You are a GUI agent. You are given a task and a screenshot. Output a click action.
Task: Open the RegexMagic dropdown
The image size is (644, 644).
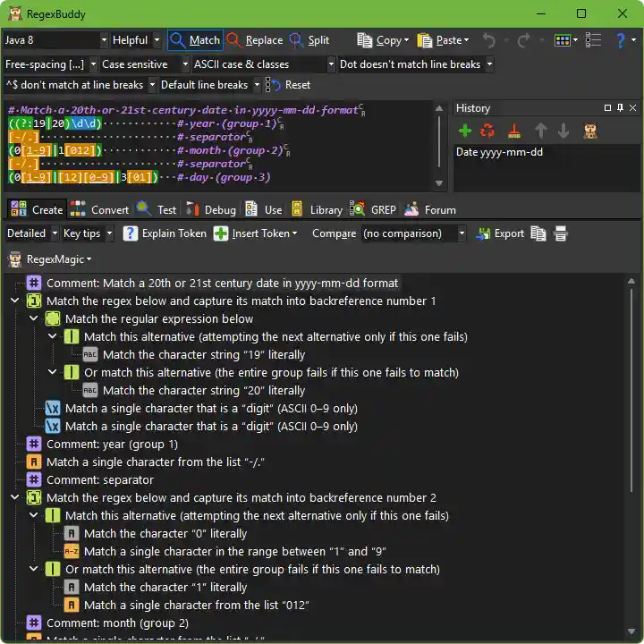click(50, 259)
